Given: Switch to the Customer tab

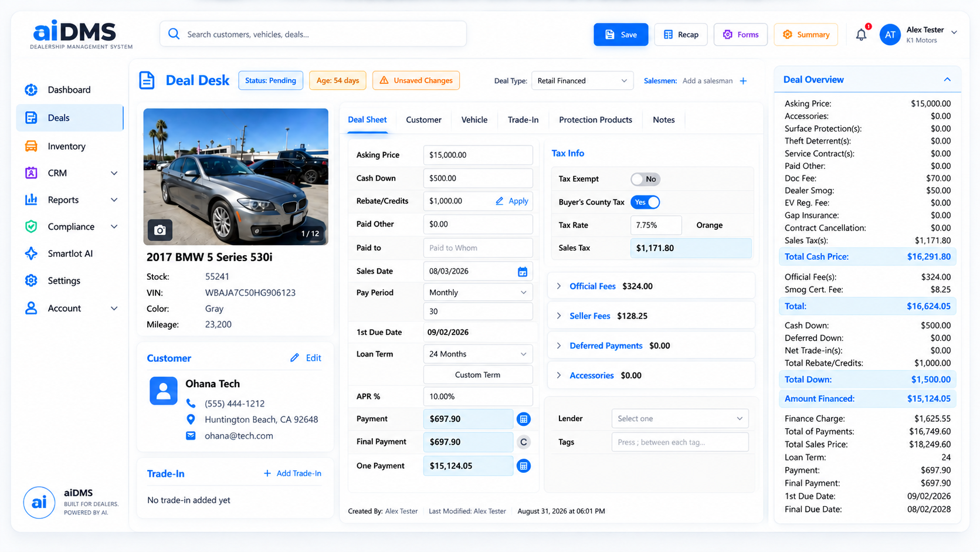Looking at the screenshot, I should tap(423, 120).
